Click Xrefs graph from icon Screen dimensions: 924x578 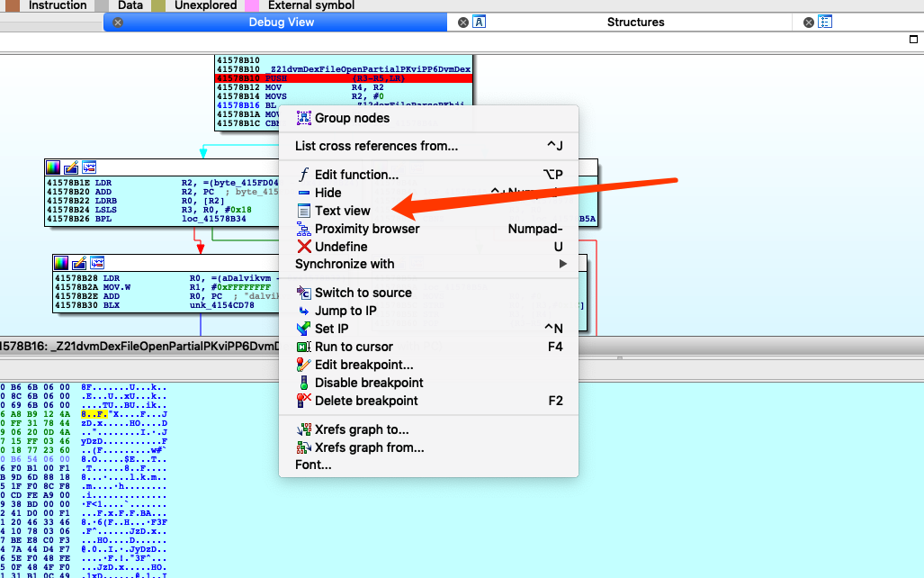[303, 447]
